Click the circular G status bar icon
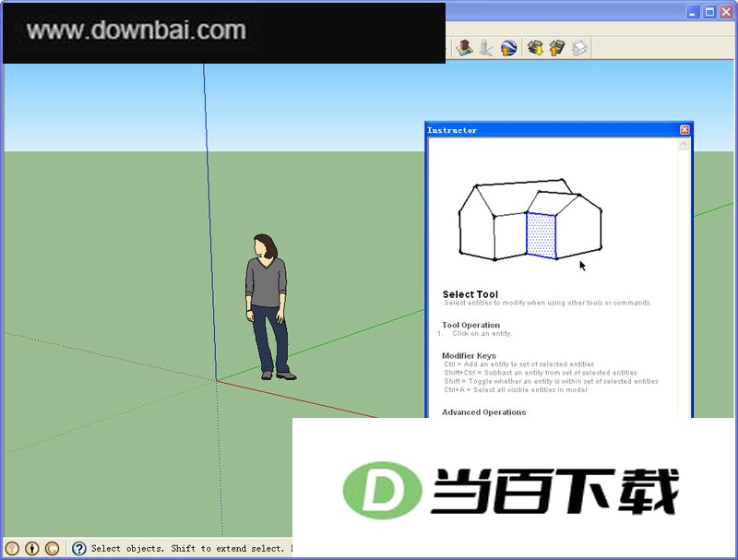 pos(53,548)
